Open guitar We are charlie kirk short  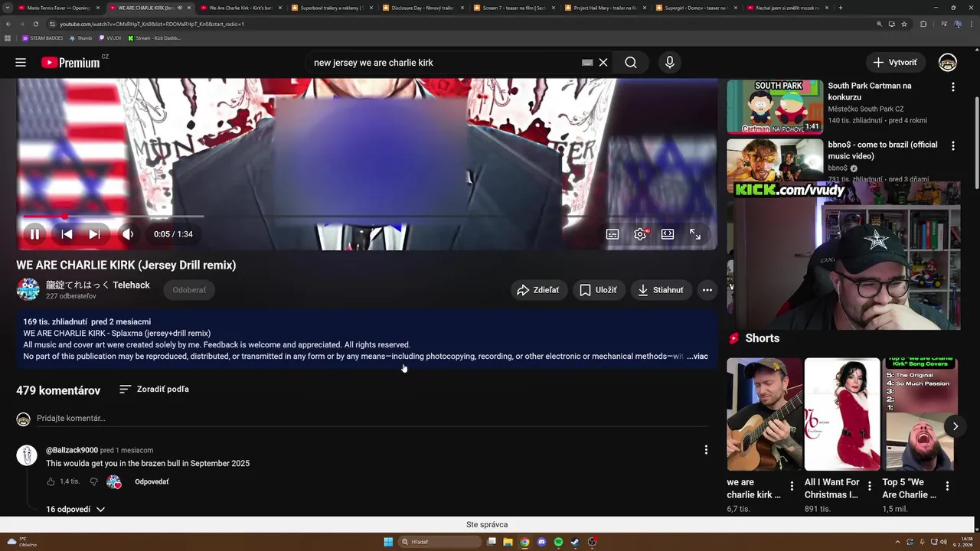[x=764, y=414]
